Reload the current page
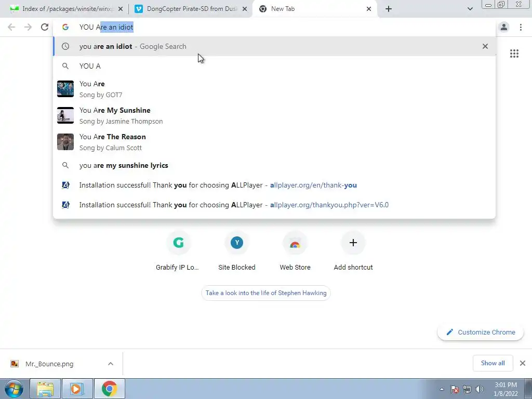The height and width of the screenshot is (399, 532). tap(45, 27)
